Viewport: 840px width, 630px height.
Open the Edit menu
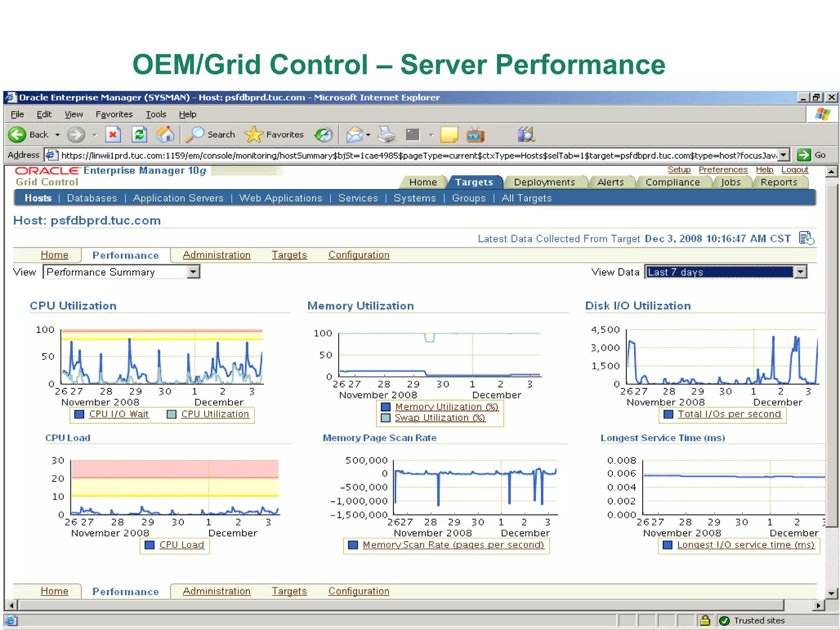pos(44,114)
